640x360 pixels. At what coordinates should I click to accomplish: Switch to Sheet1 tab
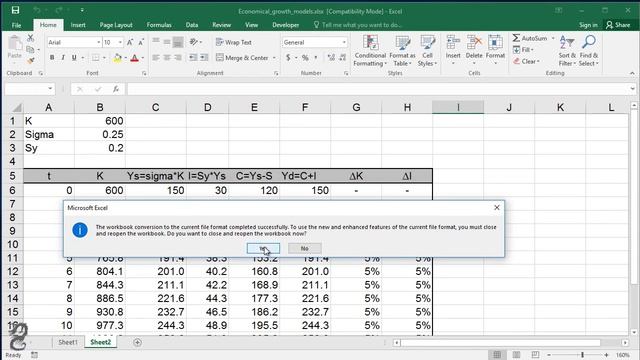68,342
